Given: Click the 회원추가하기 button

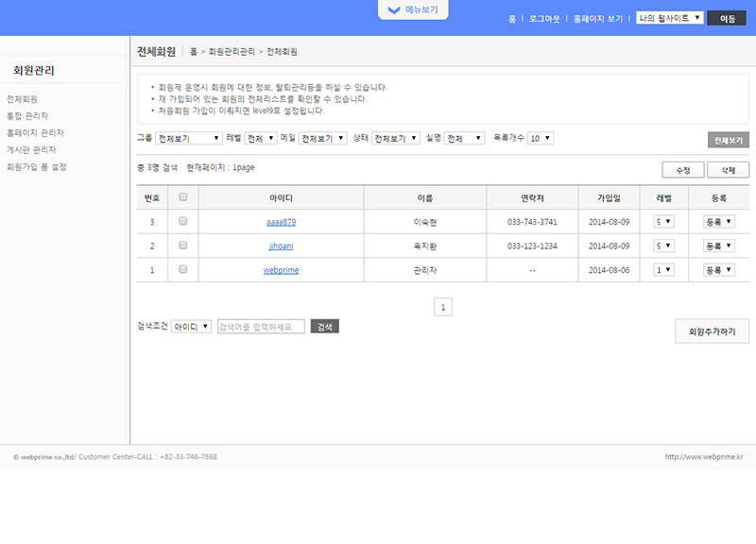Looking at the screenshot, I should pos(713,331).
